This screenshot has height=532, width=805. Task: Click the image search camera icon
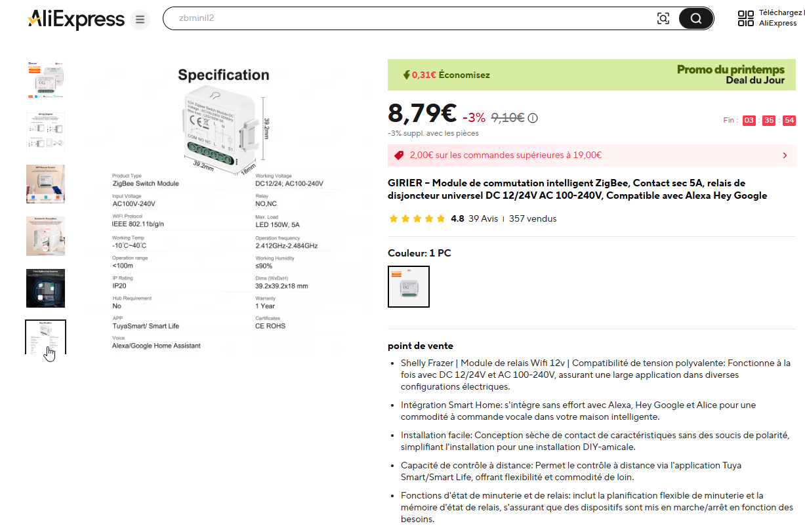click(x=663, y=18)
